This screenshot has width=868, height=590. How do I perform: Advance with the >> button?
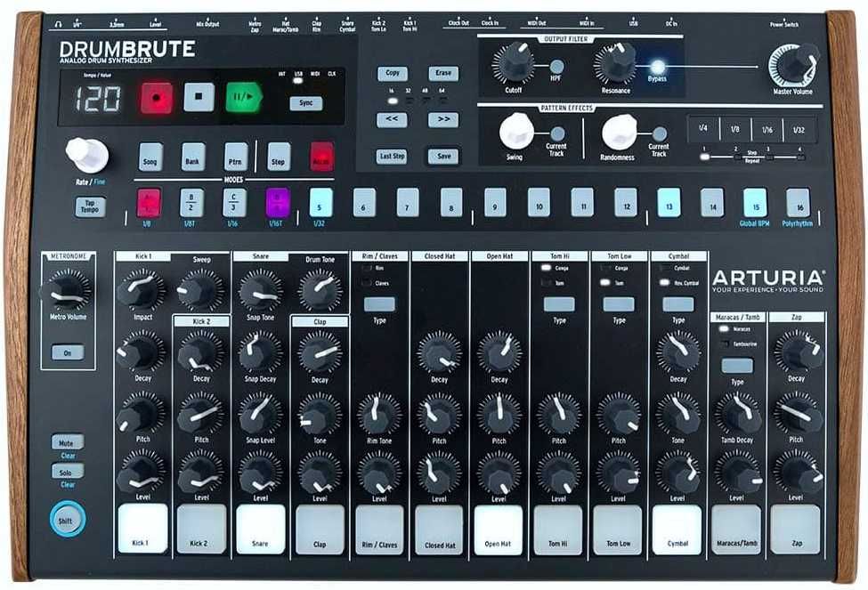click(442, 119)
